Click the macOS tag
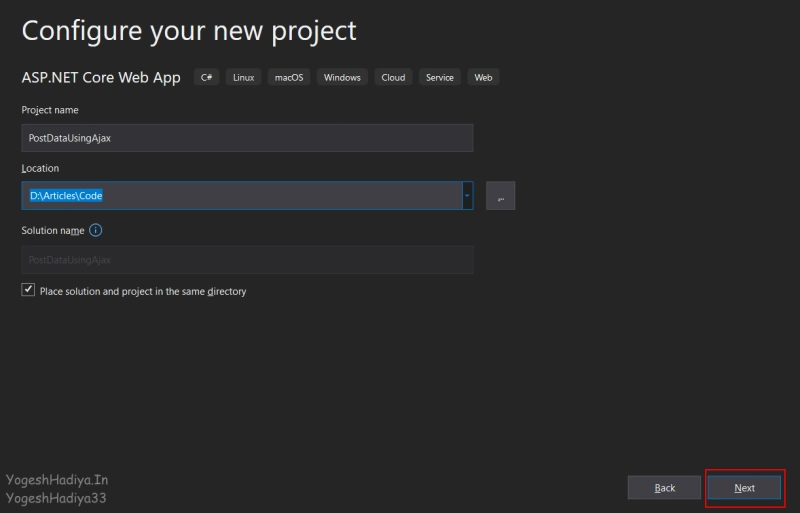The image size is (800, 513). [289, 77]
